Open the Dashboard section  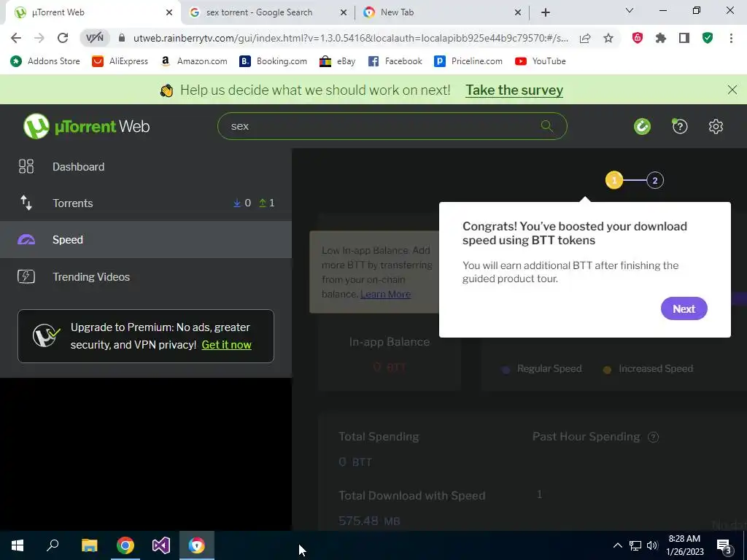146,167
